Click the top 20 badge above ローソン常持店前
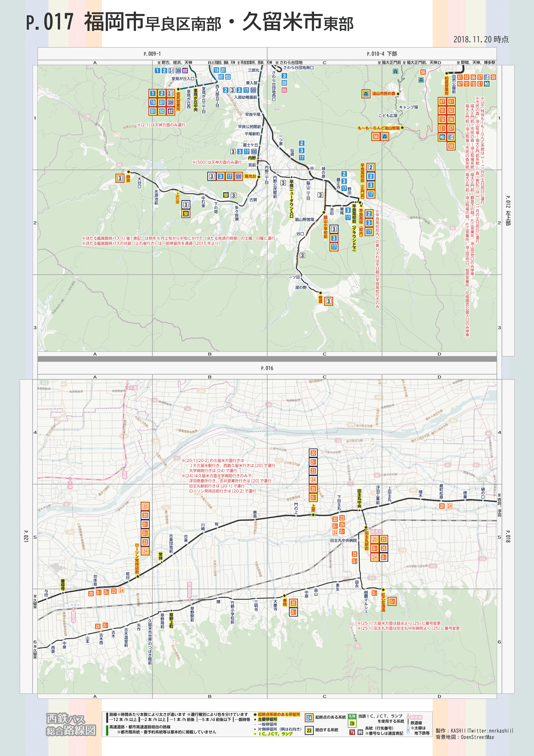 point(145,506)
